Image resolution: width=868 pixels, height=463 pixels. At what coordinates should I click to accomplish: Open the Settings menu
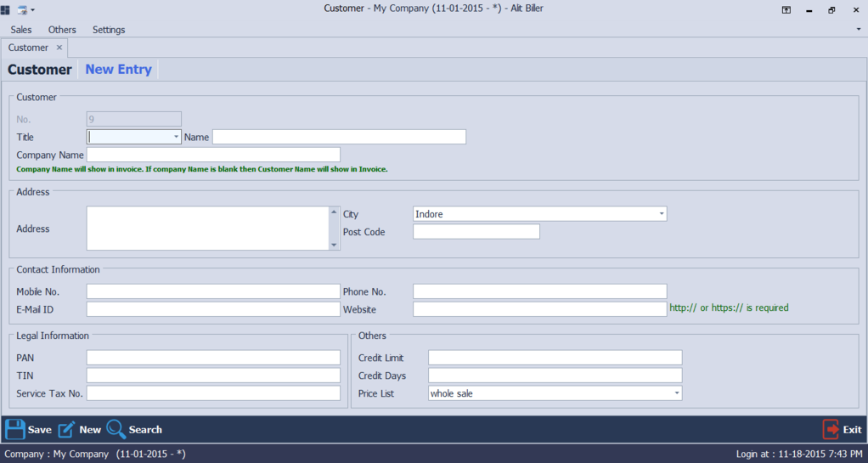click(109, 30)
